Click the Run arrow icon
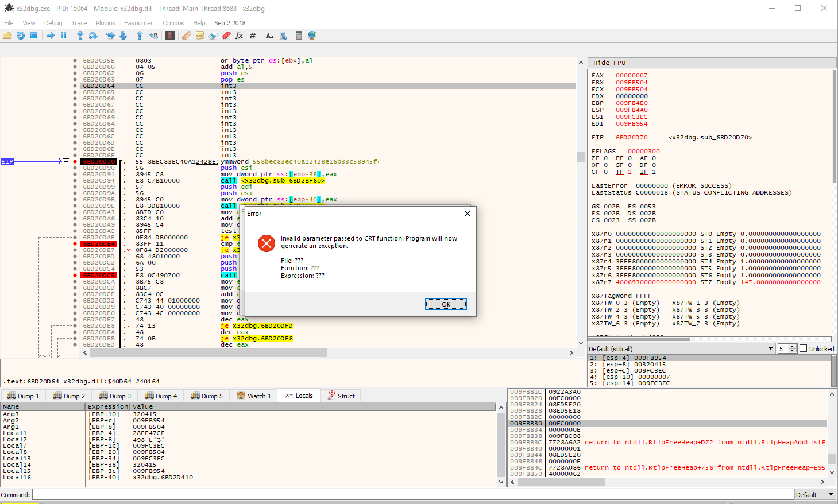Image resolution: width=838 pixels, height=504 pixels. [x=51, y=36]
